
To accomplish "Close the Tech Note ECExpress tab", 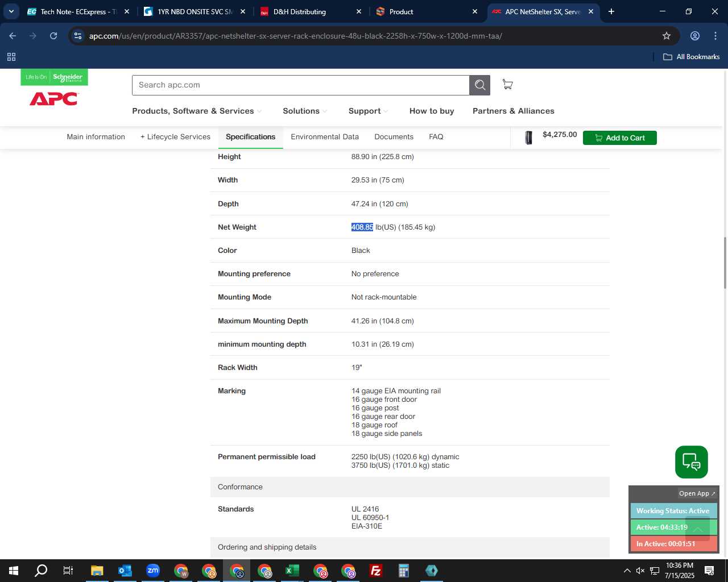I will tap(127, 11).
